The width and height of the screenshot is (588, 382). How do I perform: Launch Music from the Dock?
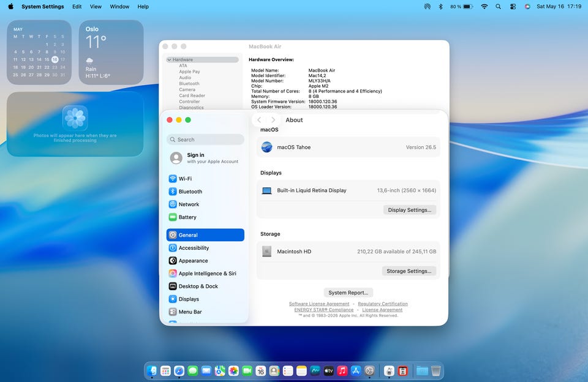342,371
